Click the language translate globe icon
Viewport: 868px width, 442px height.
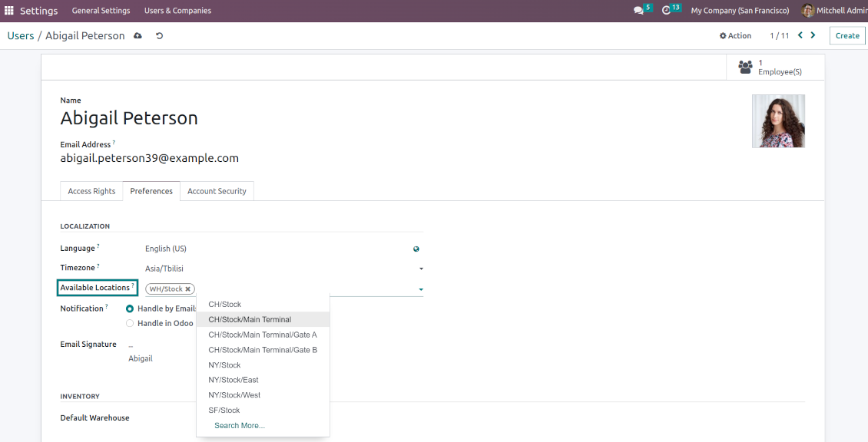pos(416,249)
